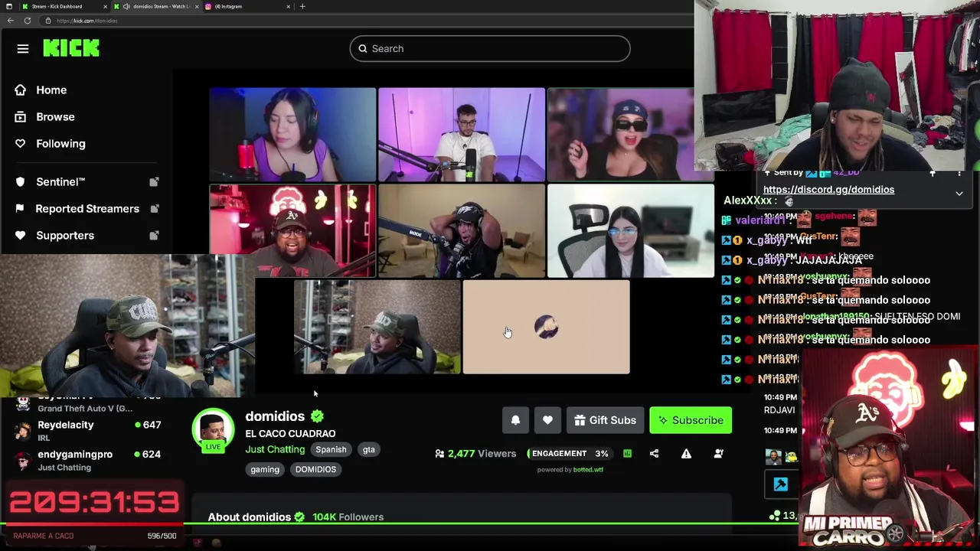The image size is (980, 551).
Task: Click the Just Chatting category link
Action: [x=275, y=449]
